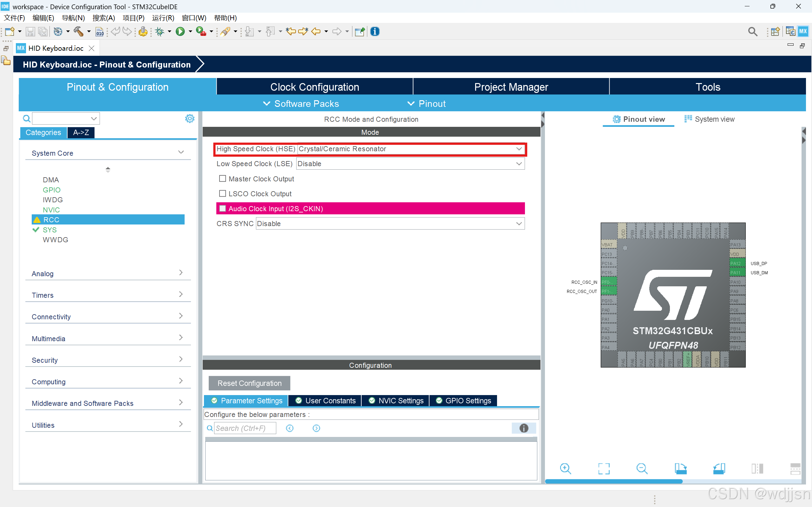Enable the Master Clock Output checkbox
Viewport: 812px width, 507px height.
(x=222, y=179)
